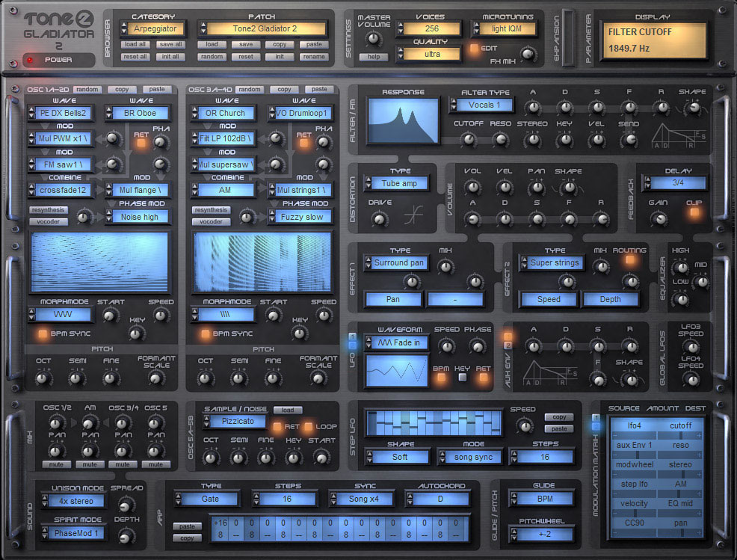Click the Effect 1 Mix knob

click(x=445, y=267)
